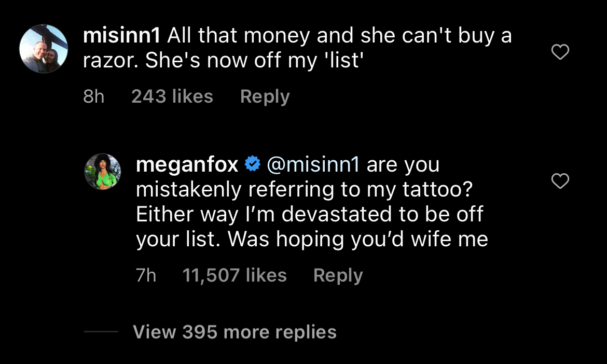This screenshot has width=607, height=364.
Task: Click the line beside View more replies
Action: click(x=101, y=332)
